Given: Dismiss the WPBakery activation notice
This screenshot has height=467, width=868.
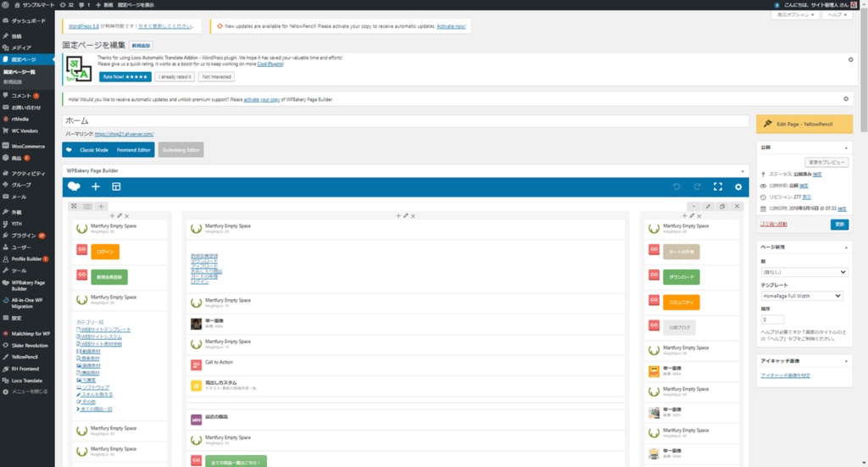Looking at the screenshot, I should (846, 99).
